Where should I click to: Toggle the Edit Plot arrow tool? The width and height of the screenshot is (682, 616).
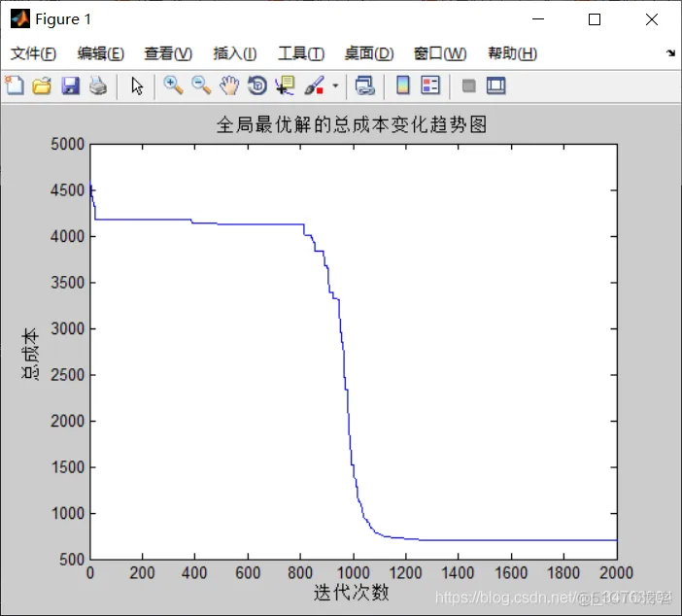(x=137, y=86)
